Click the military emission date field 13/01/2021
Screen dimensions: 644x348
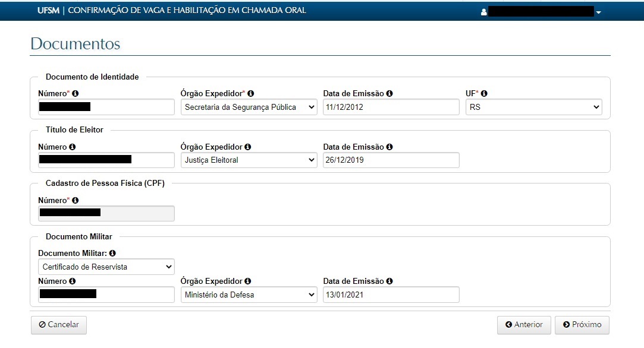391,295
